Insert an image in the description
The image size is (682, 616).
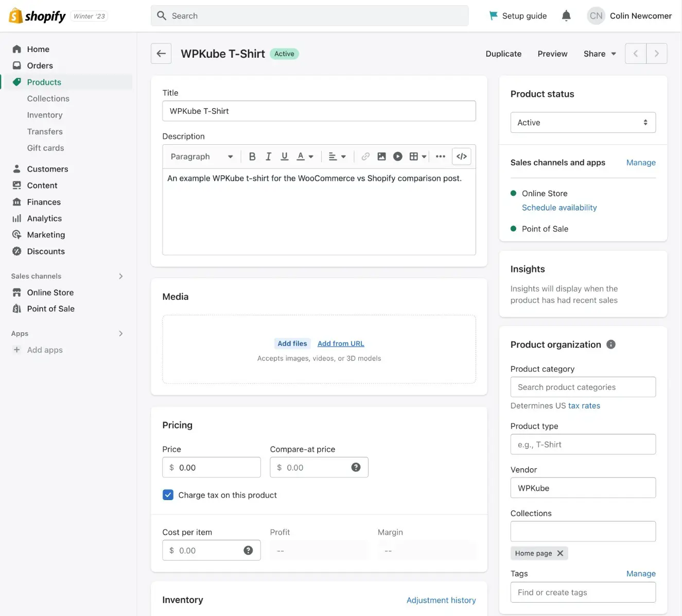tap(381, 157)
